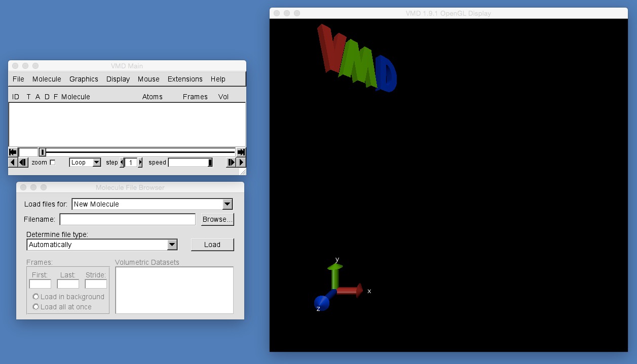Click the Volumetric Datasets list box

click(174, 290)
